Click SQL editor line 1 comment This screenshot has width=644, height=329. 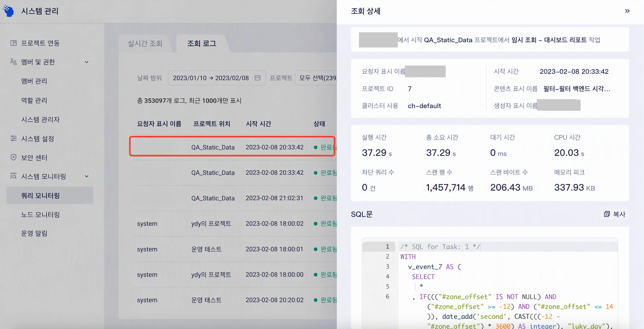(440, 247)
